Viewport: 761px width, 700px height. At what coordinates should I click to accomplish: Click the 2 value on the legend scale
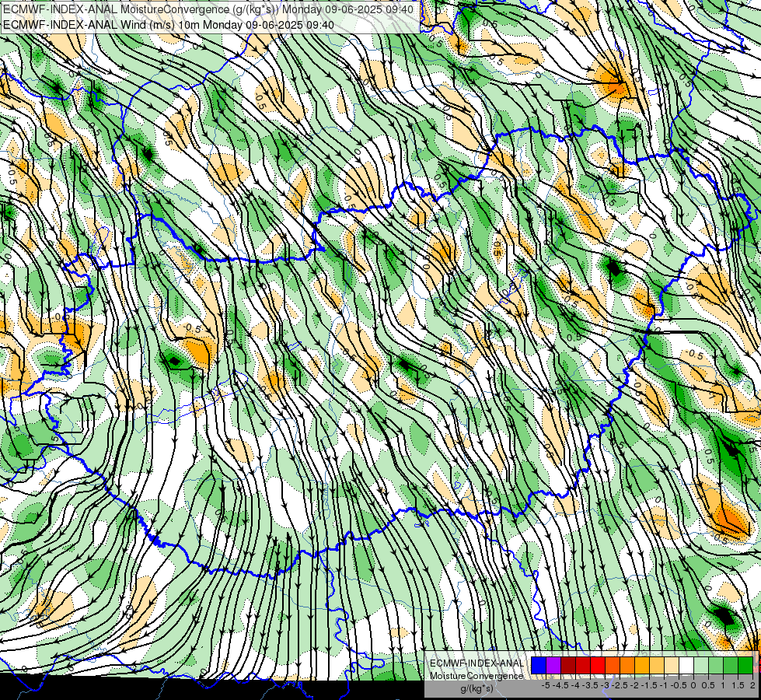pyautogui.click(x=752, y=685)
